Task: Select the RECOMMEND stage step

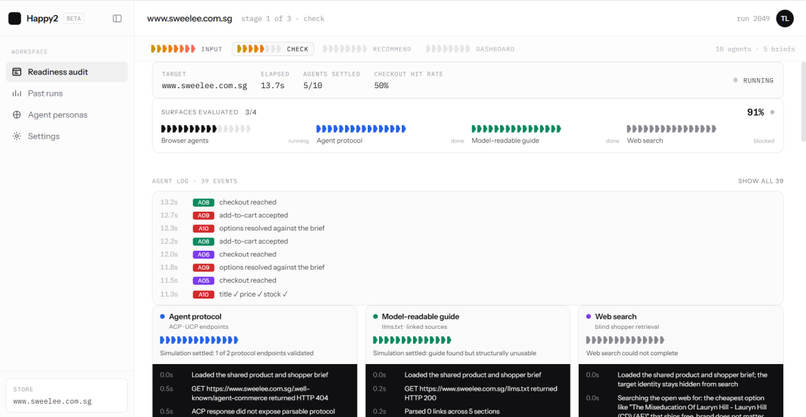Action: (367, 49)
